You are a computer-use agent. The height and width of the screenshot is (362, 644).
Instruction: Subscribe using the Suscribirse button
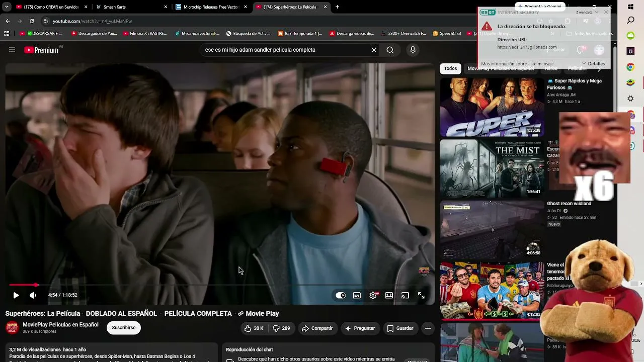pyautogui.click(x=124, y=328)
